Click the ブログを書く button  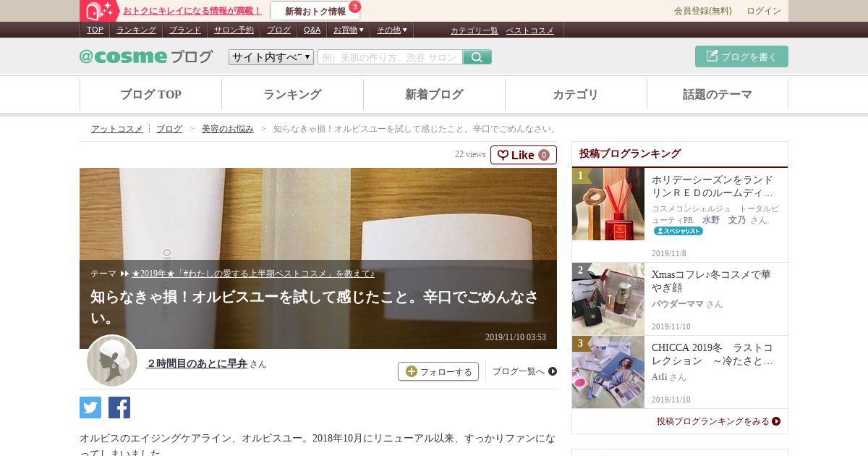point(741,56)
